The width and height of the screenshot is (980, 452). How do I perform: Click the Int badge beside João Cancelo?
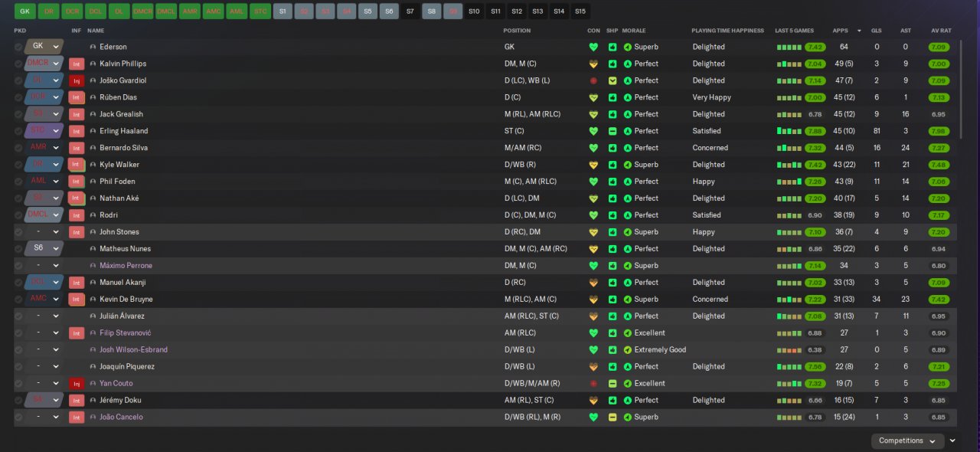tap(76, 417)
